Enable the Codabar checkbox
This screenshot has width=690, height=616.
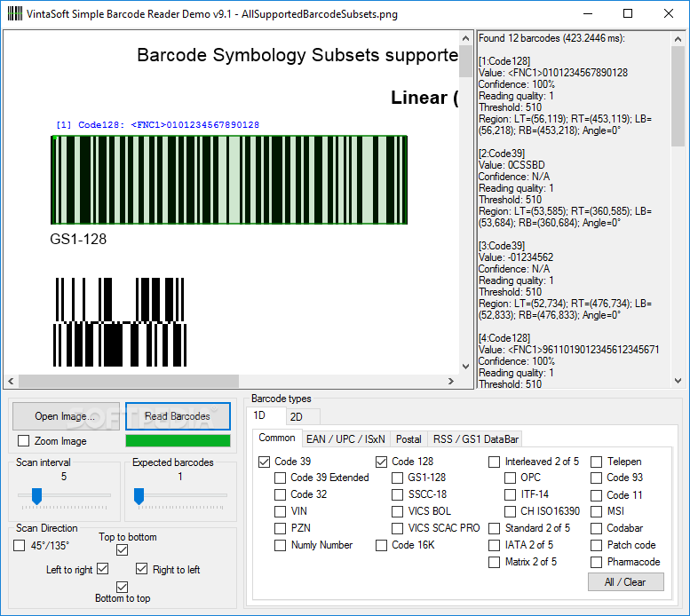click(x=596, y=528)
